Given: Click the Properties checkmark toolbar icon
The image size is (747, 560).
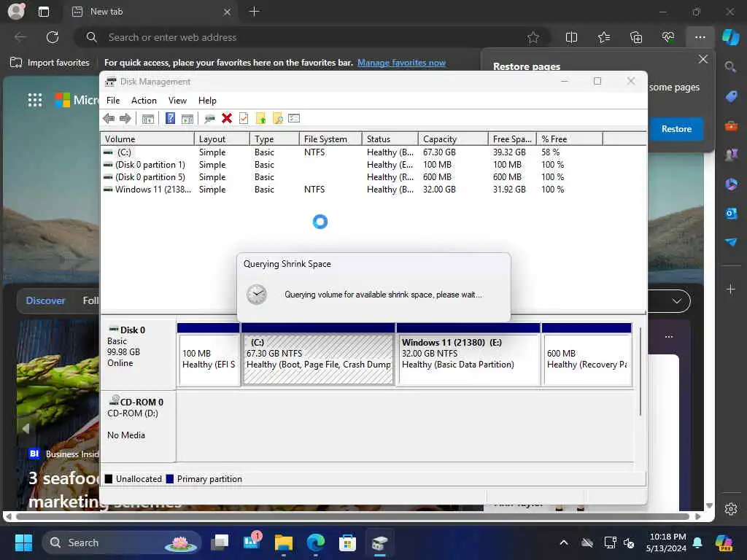Looking at the screenshot, I should (244, 118).
